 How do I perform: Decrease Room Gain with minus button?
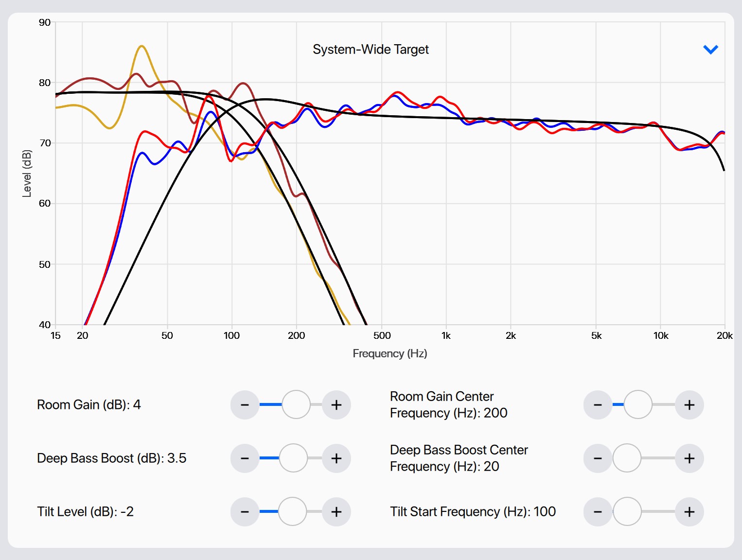tap(245, 404)
